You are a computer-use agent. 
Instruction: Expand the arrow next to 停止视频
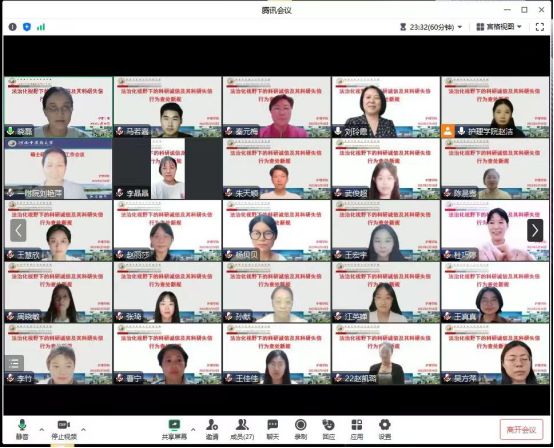[84, 430]
